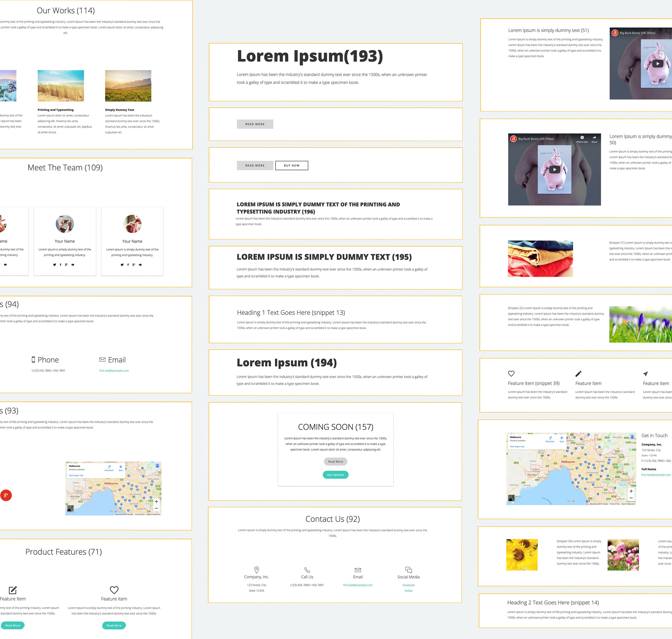Click the folded clothes image
This screenshot has height=639, width=672.
tap(540, 258)
